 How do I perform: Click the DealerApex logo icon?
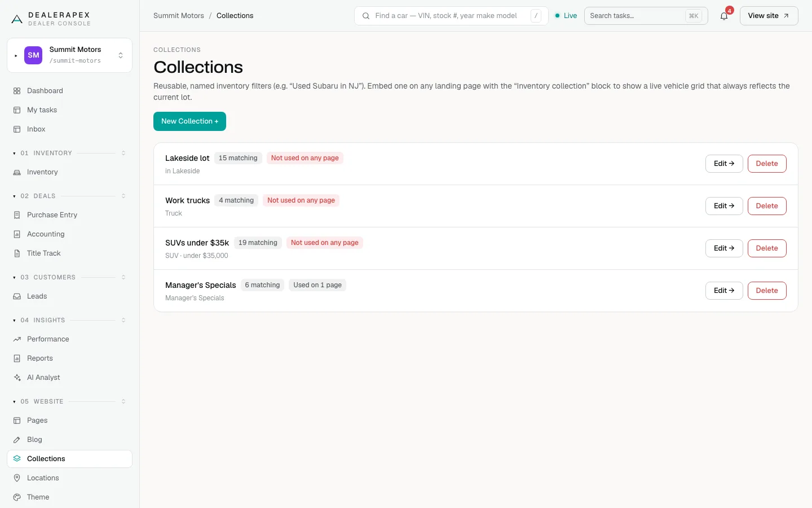tap(17, 19)
